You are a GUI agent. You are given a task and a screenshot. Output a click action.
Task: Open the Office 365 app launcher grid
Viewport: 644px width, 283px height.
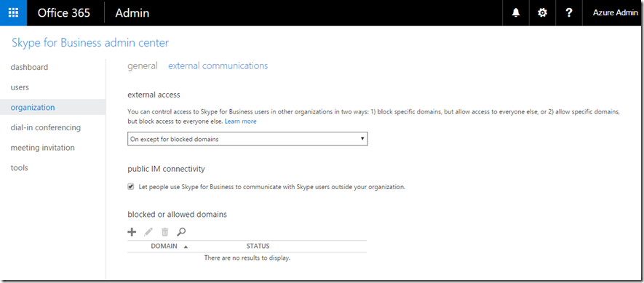coord(13,13)
